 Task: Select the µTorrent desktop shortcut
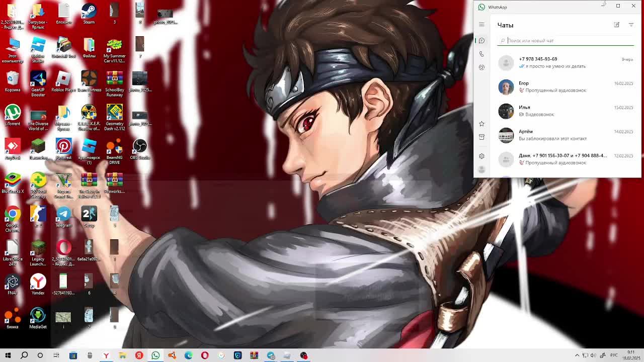click(13, 115)
